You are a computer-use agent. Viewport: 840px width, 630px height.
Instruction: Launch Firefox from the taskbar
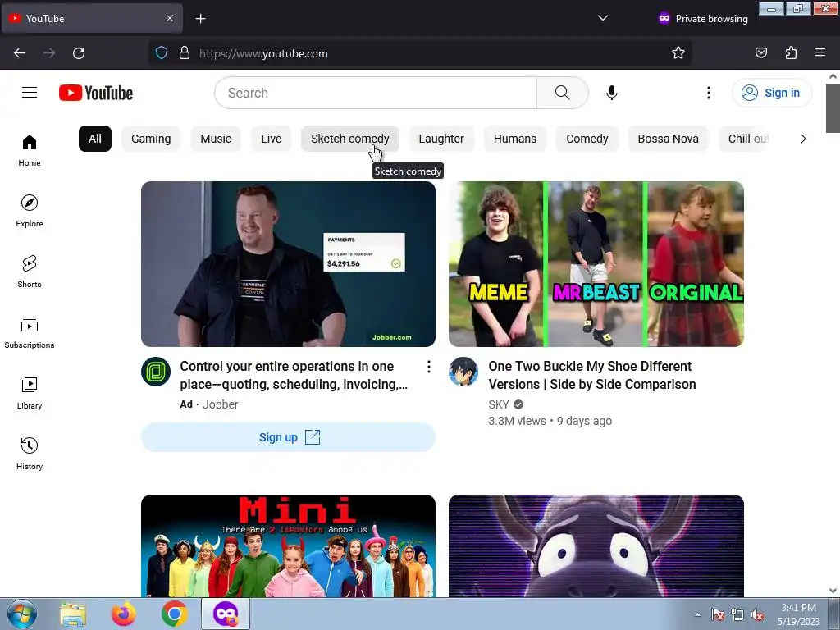point(124,614)
